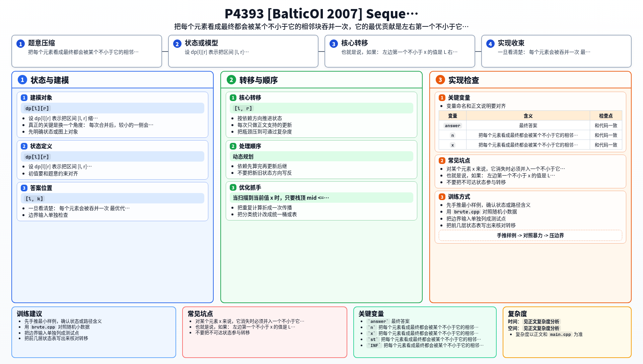Click step 3 badge beside 核心转移 top card
643x364 pixels.
334,44
